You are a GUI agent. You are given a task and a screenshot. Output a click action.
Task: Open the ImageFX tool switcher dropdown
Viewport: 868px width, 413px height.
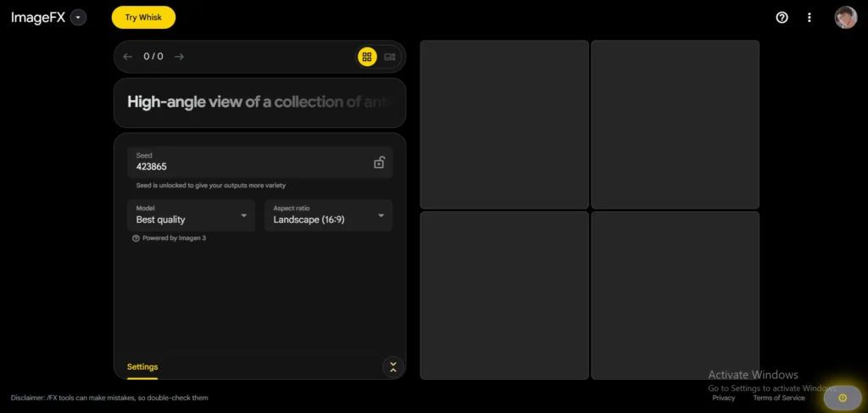(78, 18)
